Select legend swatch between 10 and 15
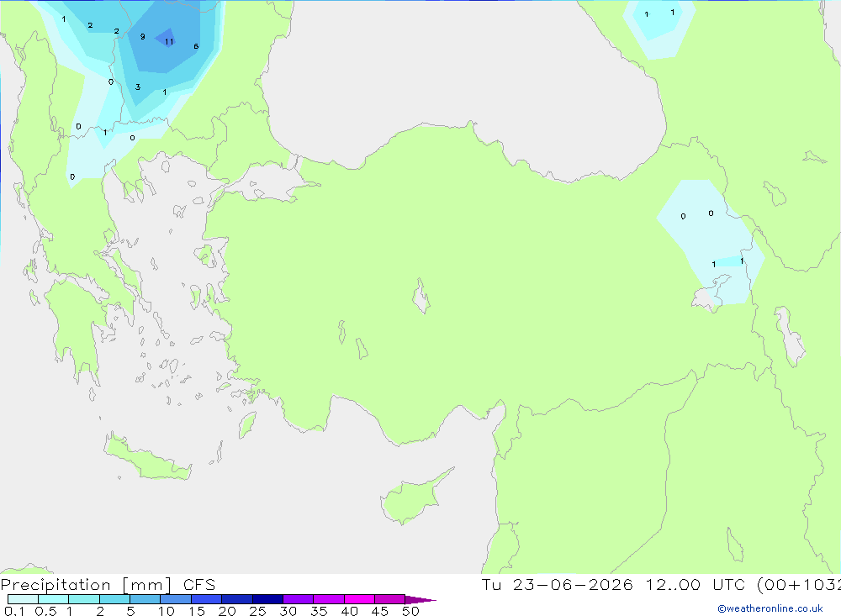 point(176,599)
